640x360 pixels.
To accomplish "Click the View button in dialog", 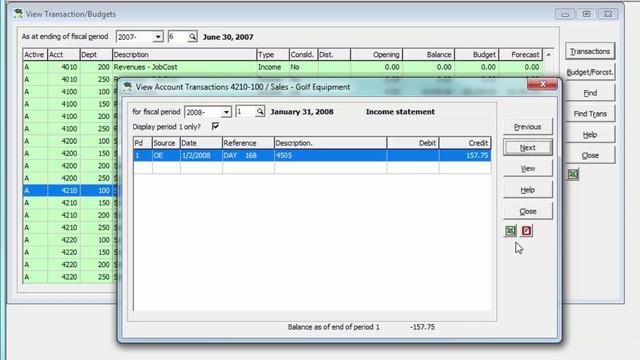I will [x=527, y=169].
